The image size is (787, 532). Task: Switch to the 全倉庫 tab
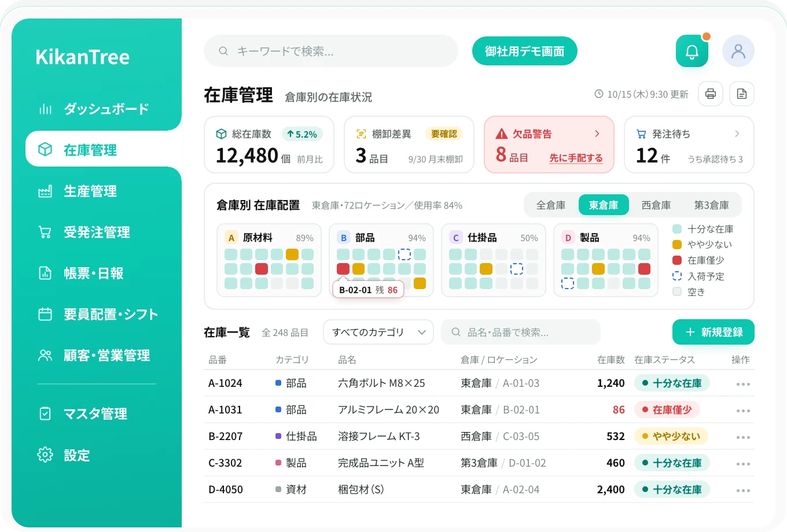(551, 205)
